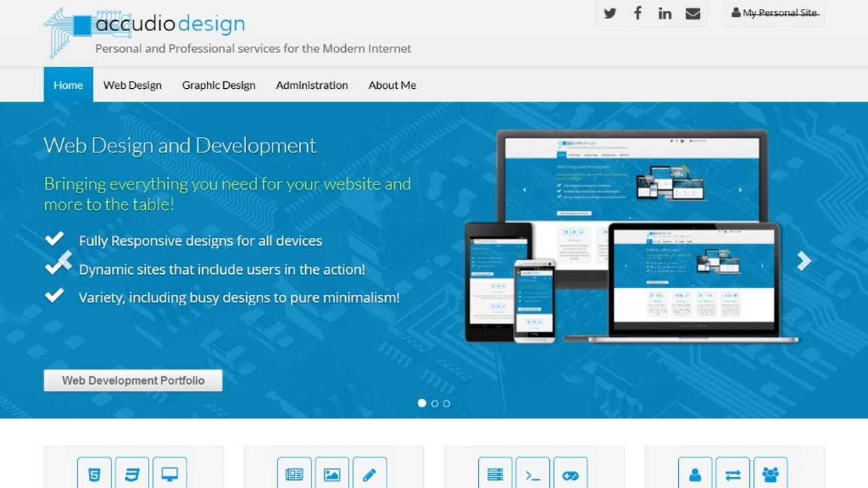This screenshot has width=868, height=488.
Task: Click the exchange arrows icon
Action: 733,473
